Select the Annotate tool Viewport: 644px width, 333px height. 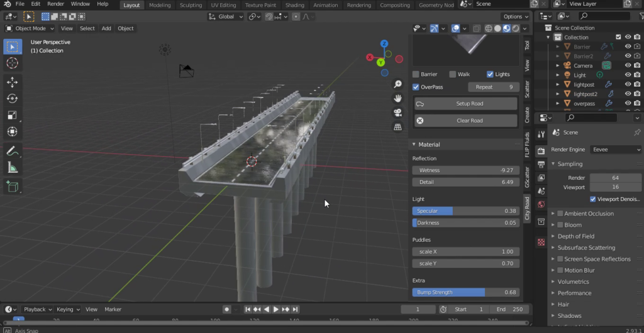click(12, 151)
